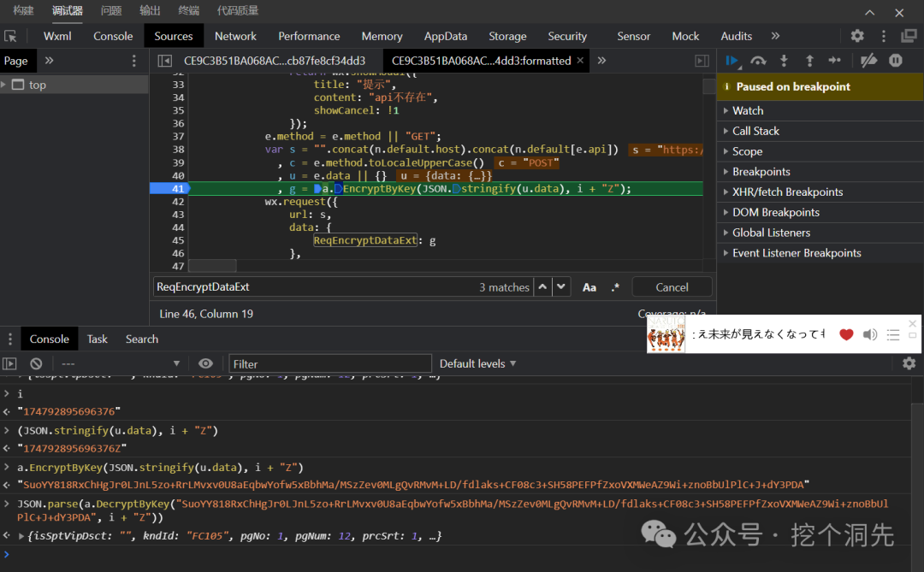924x572 pixels.
Task: Step out of current function
Action: [x=809, y=60]
